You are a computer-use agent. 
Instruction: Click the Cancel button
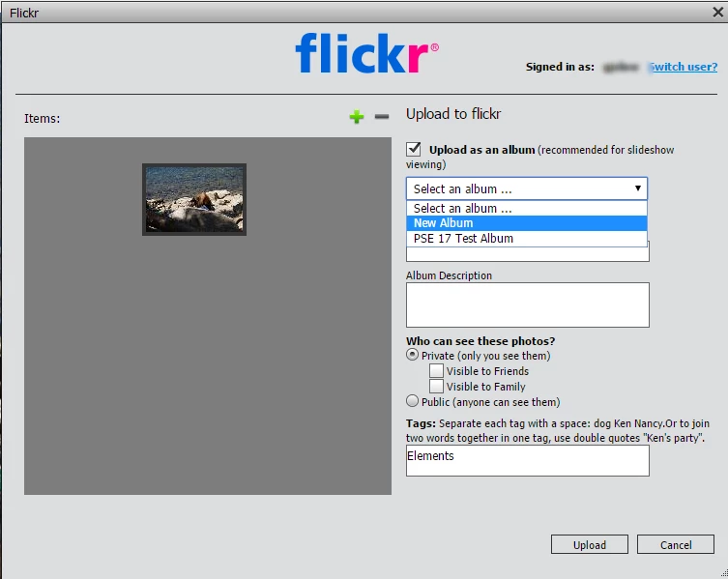[676, 544]
